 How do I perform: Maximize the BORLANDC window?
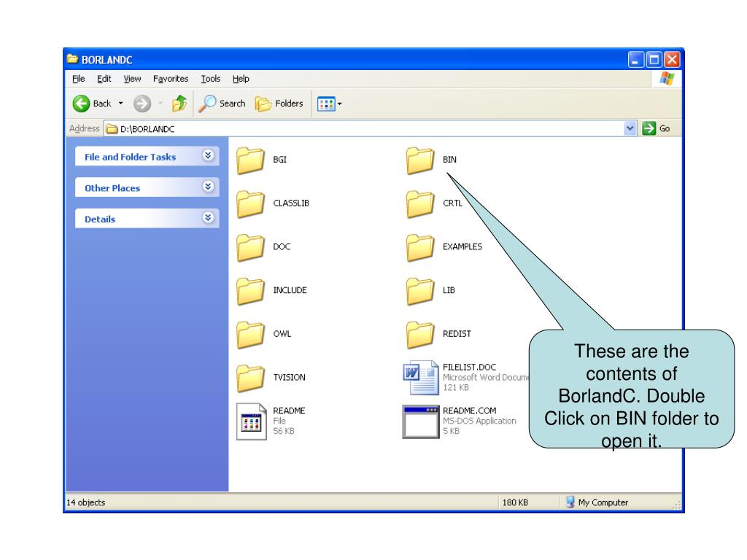[654, 60]
